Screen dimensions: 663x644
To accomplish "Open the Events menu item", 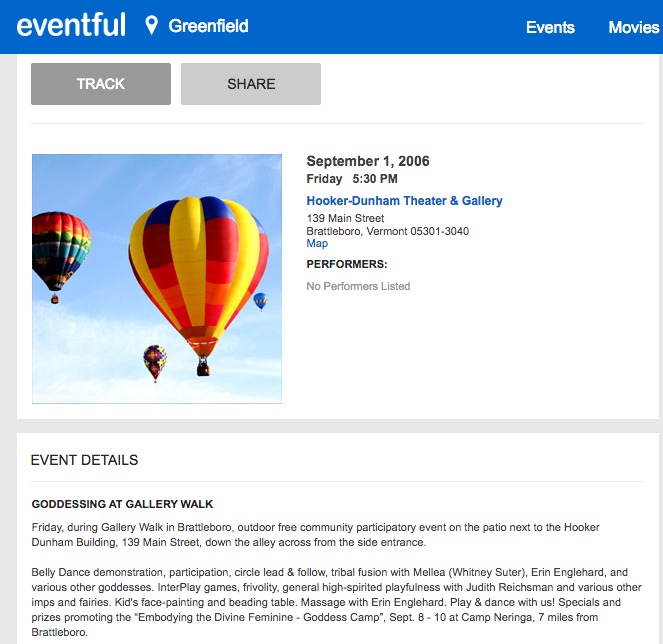I will pos(550,27).
